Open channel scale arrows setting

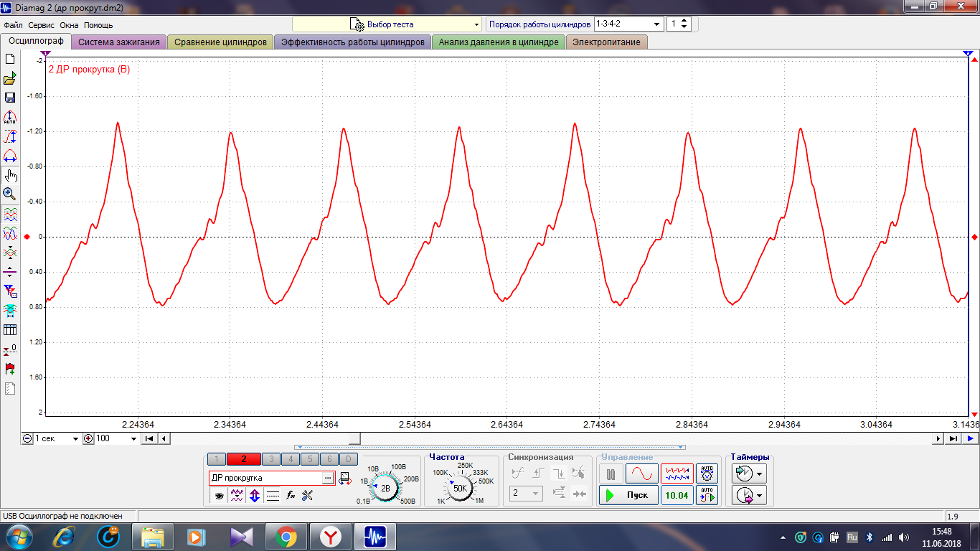(255, 495)
